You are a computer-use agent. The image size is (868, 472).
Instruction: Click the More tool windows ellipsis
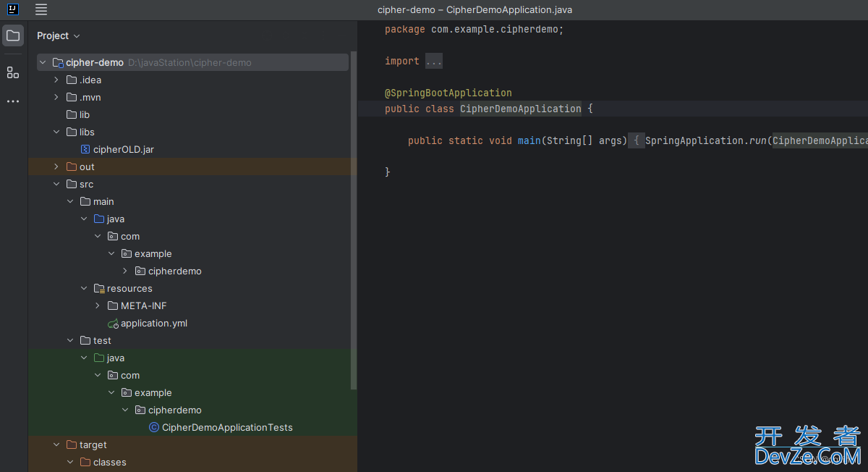[13, 101]
